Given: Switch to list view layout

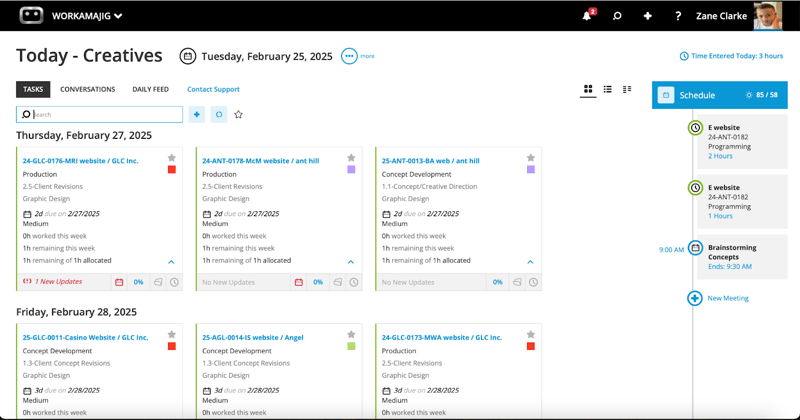Looking at the screenshot, I should pos(607,90).
